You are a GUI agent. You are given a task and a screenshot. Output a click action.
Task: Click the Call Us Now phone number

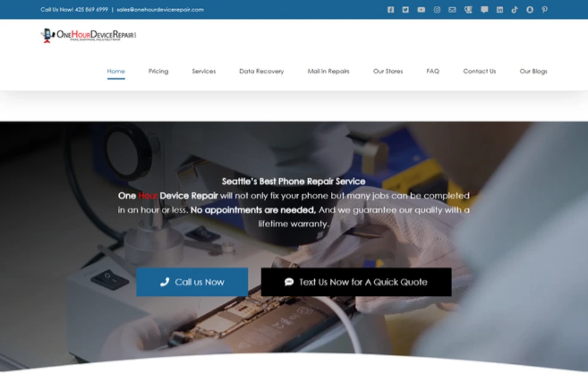click(x=74, y=10)
